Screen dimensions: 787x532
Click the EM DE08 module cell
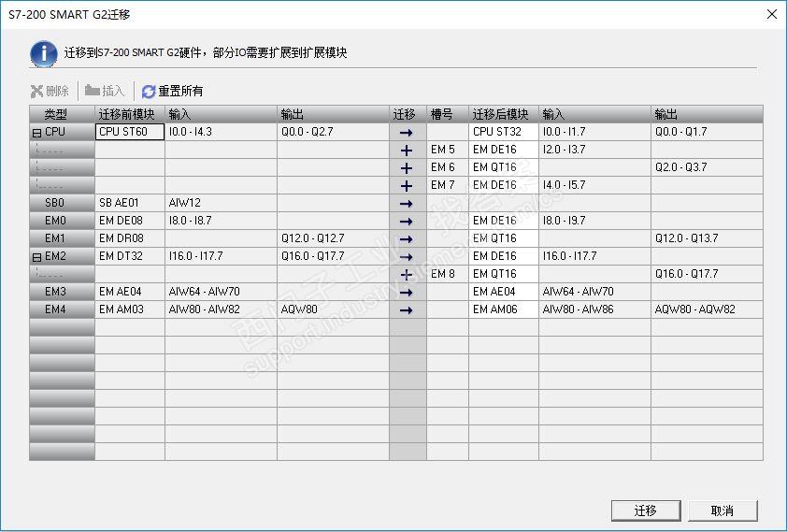coord(130,221)
